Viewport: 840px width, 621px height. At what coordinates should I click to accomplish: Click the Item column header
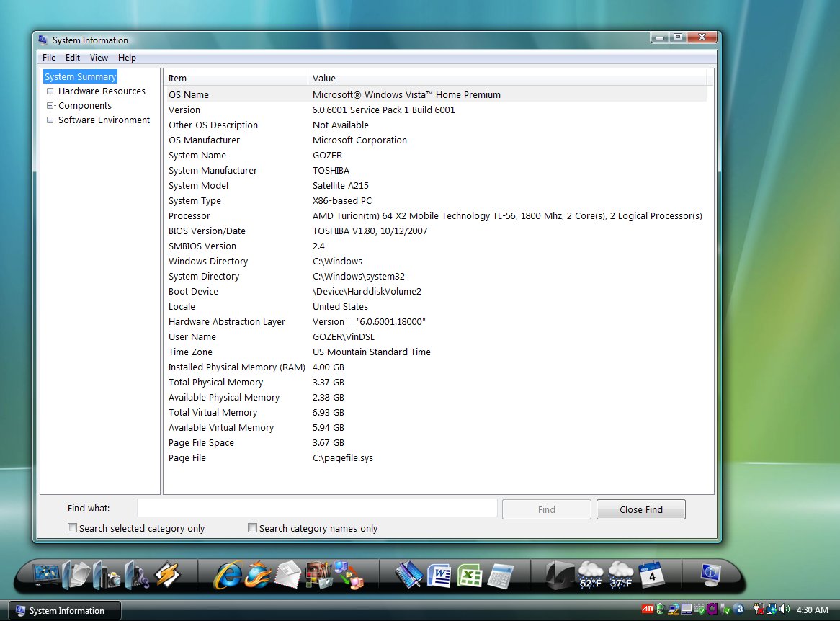point(236,79)
